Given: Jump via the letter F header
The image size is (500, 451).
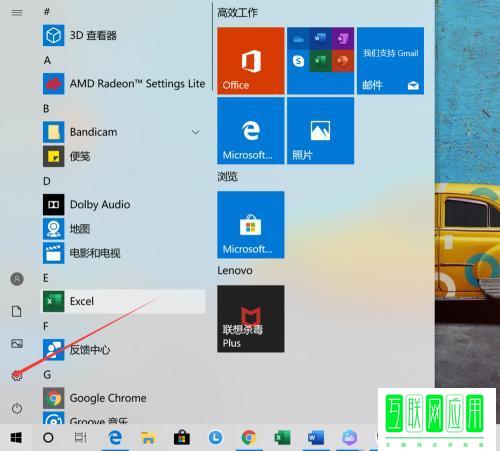Looking at the screenshot, I should 46,326.
